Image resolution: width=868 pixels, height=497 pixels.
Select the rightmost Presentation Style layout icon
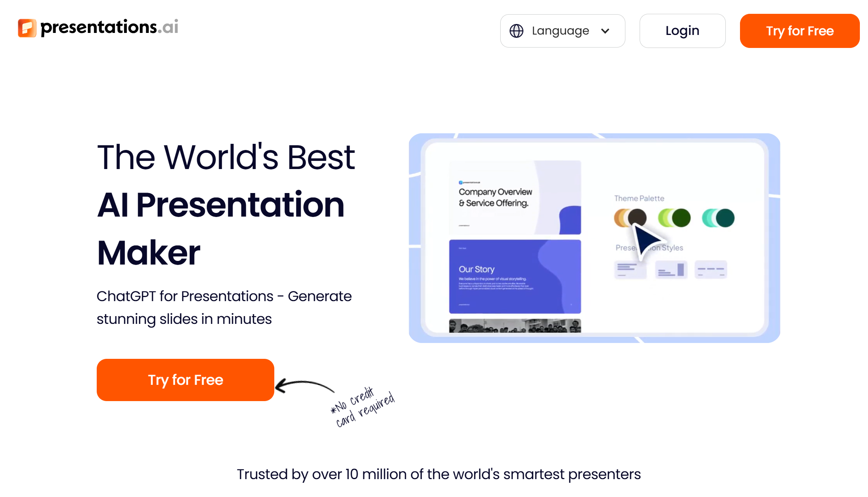[711, 269]
